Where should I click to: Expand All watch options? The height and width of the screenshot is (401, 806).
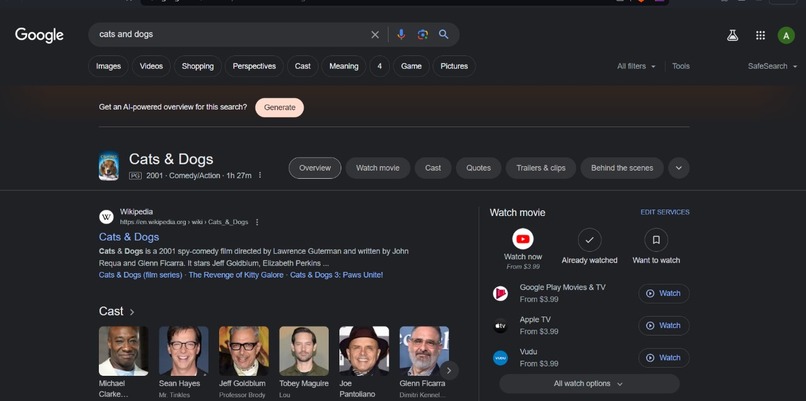click(589, 384)
